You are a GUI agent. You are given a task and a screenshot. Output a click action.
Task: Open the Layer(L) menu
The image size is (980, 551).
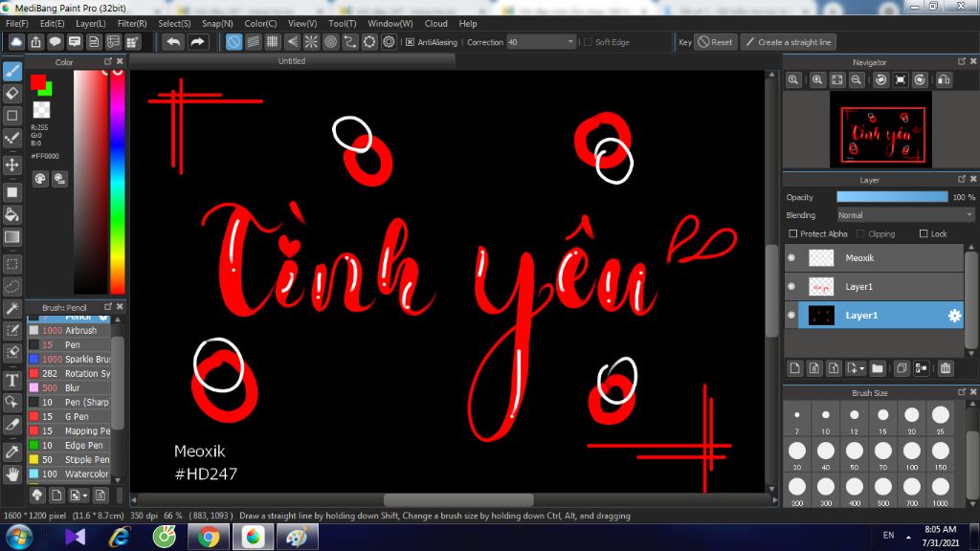(91, 23)
